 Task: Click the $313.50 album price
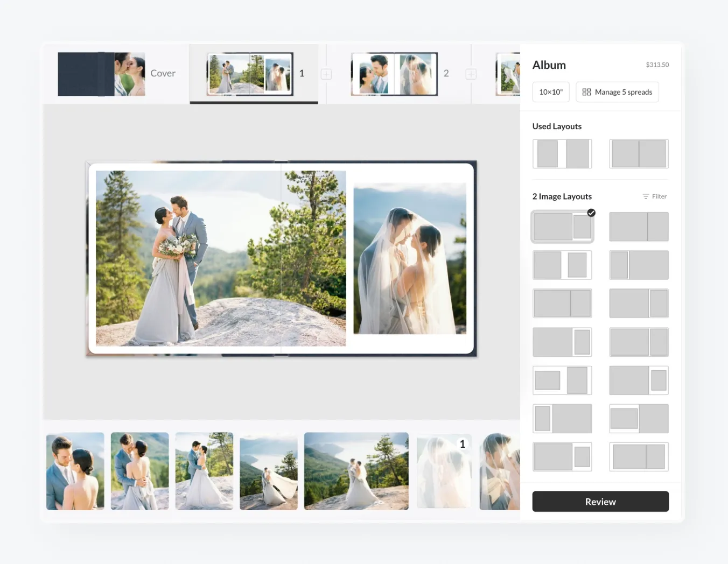pyautogui.click(x=657, y=65)
